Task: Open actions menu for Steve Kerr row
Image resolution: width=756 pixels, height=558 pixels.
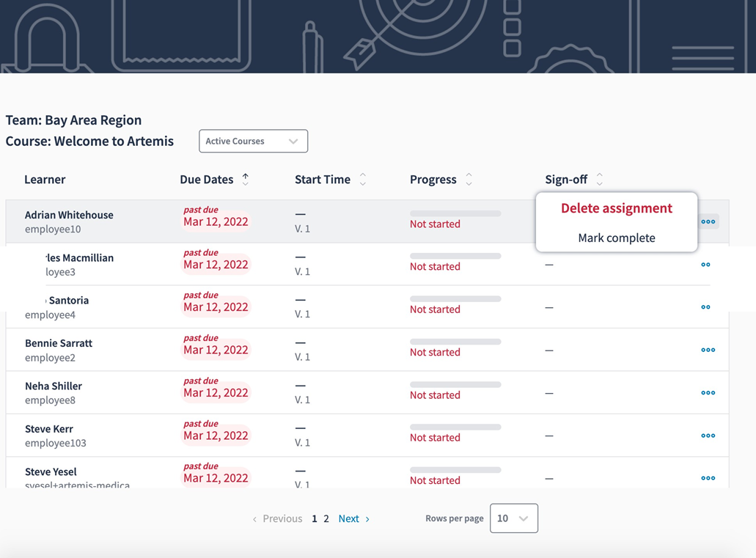Action: 708,436
